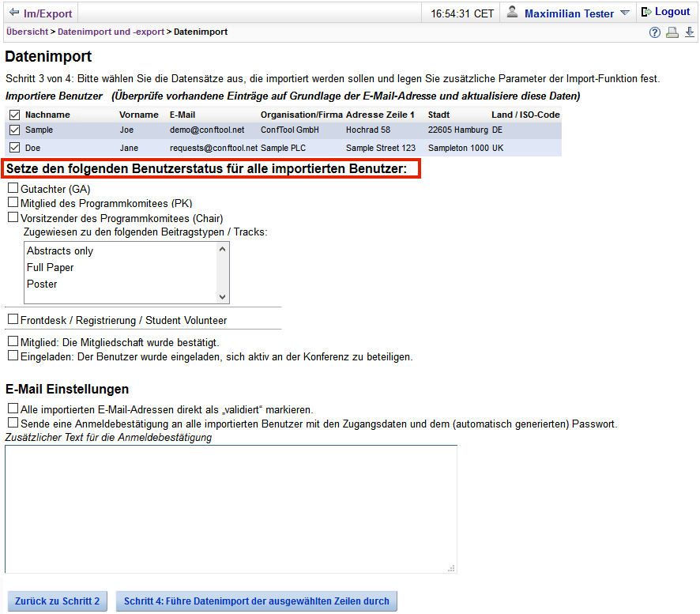Click Schritt 4: Führe Datenimport durch button
The width and height of the screenshot is (700, 614).
[256, 601]
